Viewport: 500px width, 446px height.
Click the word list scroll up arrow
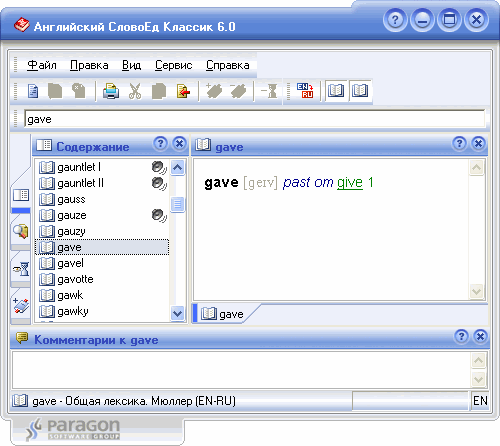pyautogui.click(x=177, y=167)
